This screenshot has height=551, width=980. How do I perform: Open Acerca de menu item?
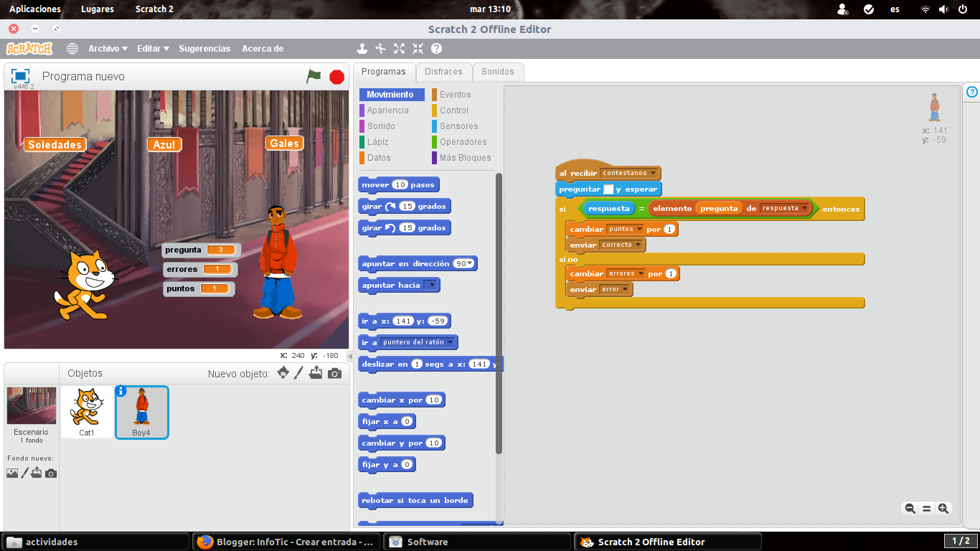tap(263, 49)
